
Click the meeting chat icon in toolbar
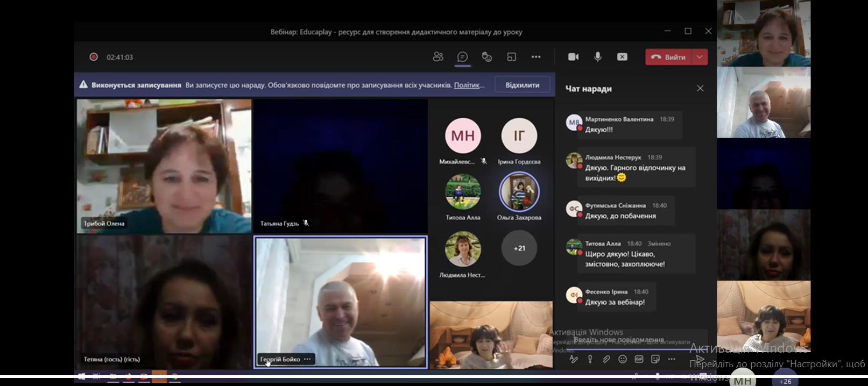[x=462, y=57]
